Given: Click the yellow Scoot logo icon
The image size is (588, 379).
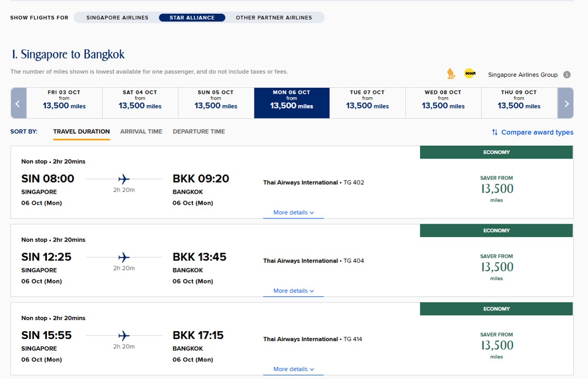Looking at the screenshot, I should tap(470, 74).
